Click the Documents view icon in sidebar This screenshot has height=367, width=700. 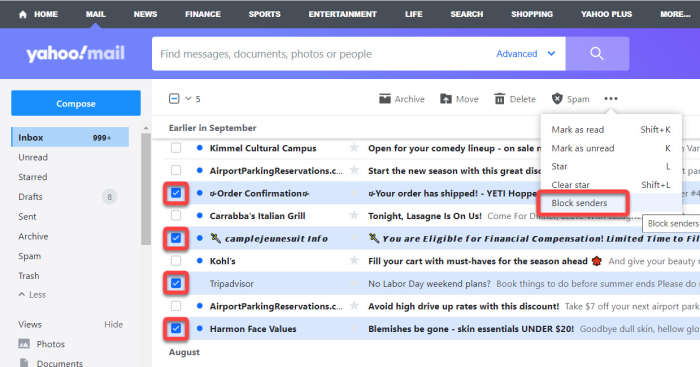tap(24, 363)
